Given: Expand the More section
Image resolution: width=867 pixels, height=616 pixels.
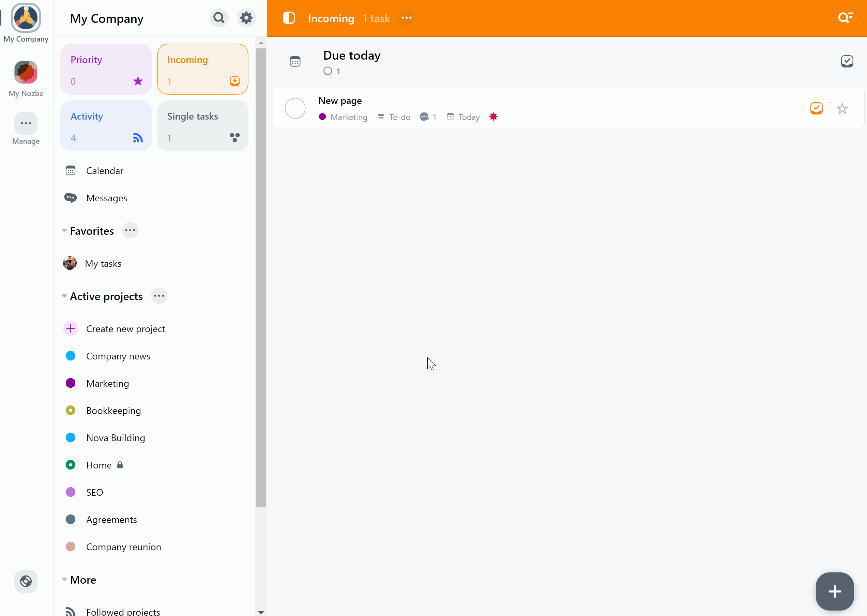Looking at the screenshot, I should point(65,579).
